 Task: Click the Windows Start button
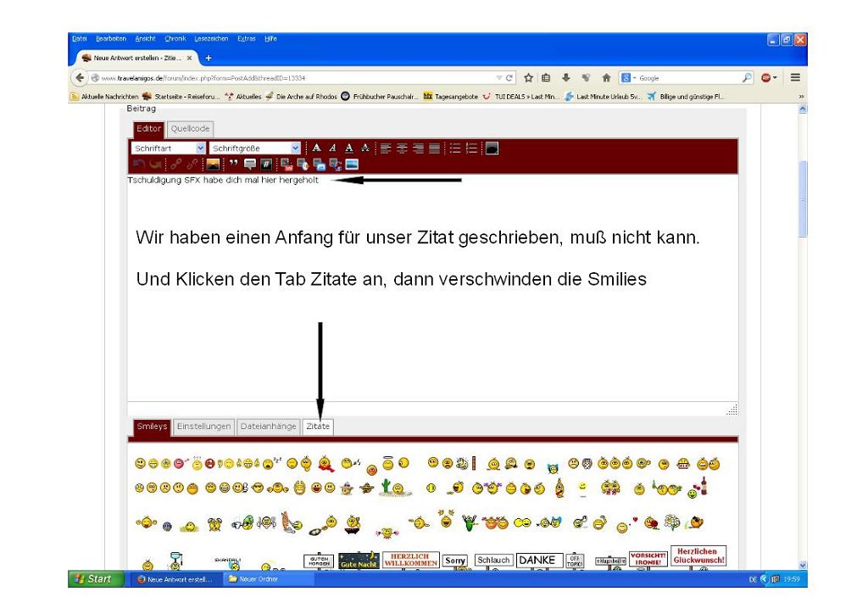pos(94,578)
